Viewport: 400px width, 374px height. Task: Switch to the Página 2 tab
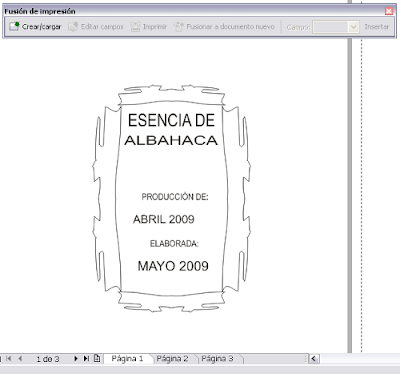172,359
